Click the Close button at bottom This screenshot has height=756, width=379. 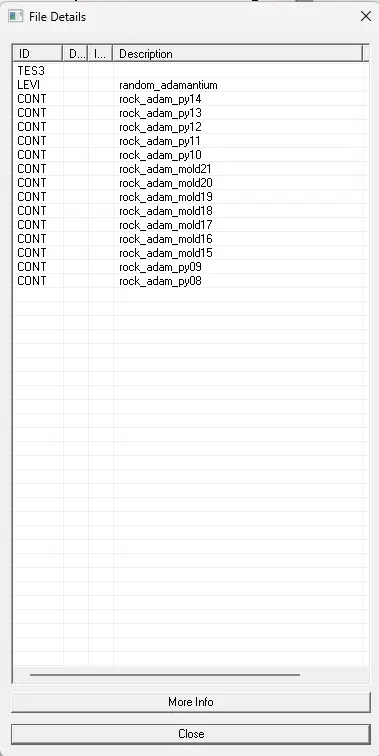[191, 734]
